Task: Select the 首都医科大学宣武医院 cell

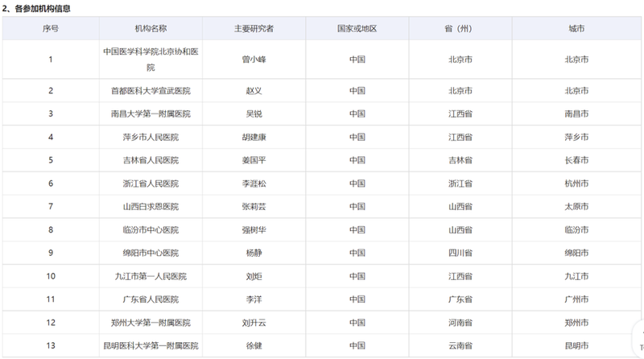Action: (x=151, y=90)
